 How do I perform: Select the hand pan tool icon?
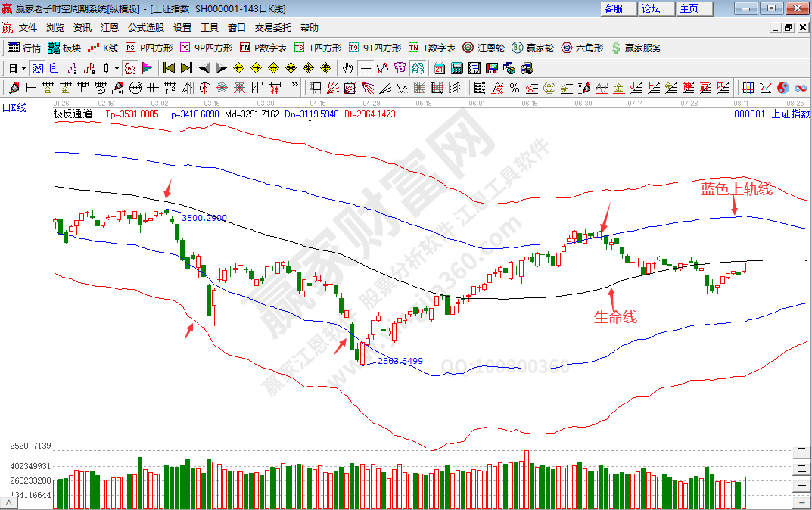pos(348,68)
